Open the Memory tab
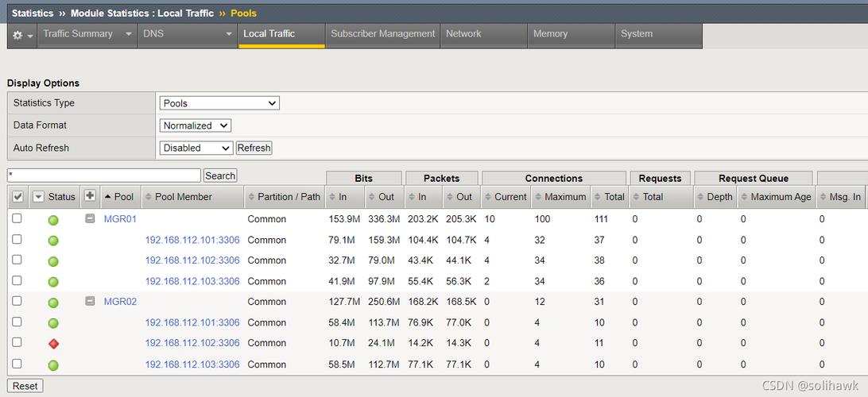This screenshot has height=397, width=868. coord(550,34)
